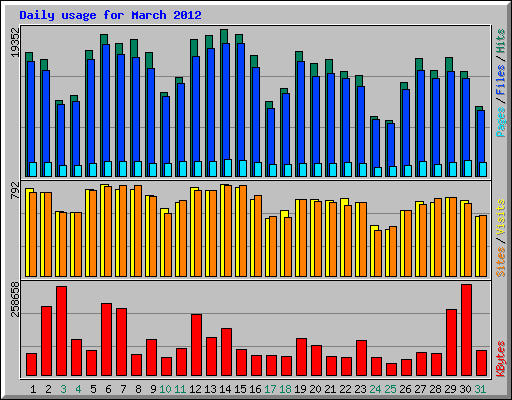
Task: Click day 24 weekend label
Action: coord(375,389)
